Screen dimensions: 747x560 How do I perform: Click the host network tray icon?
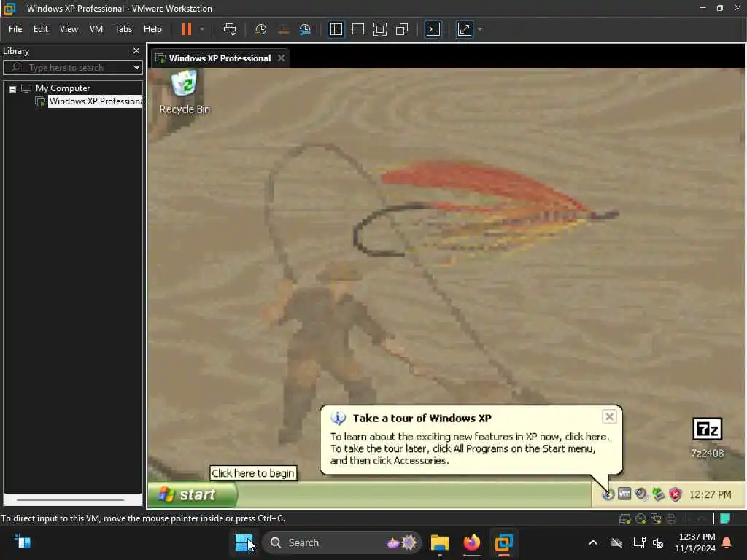(639, 542)
